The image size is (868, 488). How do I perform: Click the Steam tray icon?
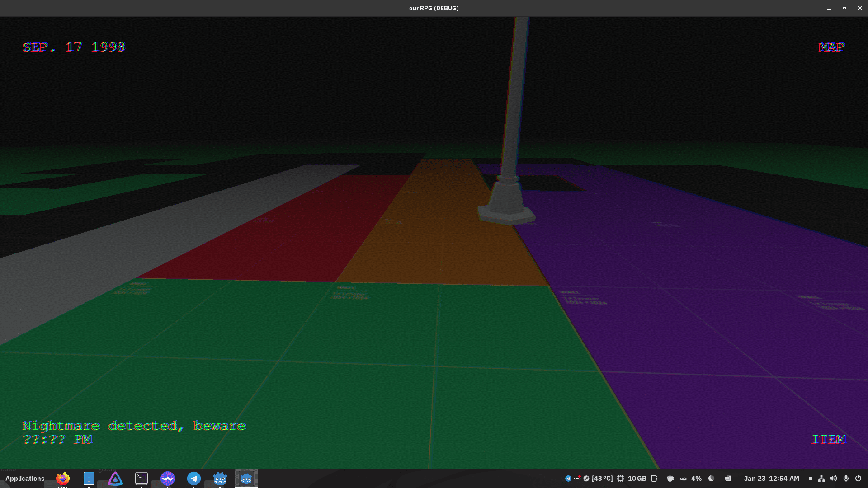(586, 479)
